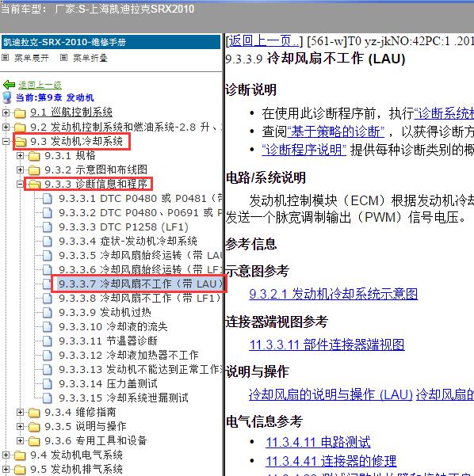Click folder icon of 9.3.4 维修指南
This screenshot has height=476, width=474.
(x=34, y=413)
